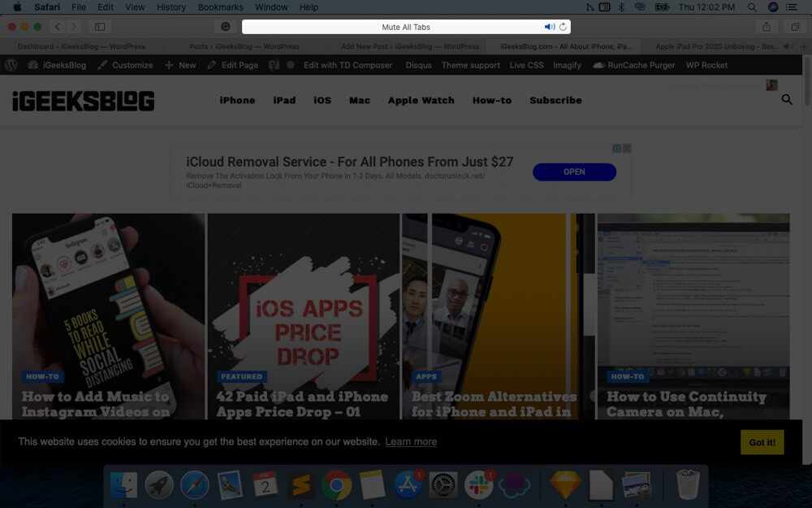Screen dimensions: 812x508
Task: Go back with the Safari back arrow
Action: tap(58, 27)
